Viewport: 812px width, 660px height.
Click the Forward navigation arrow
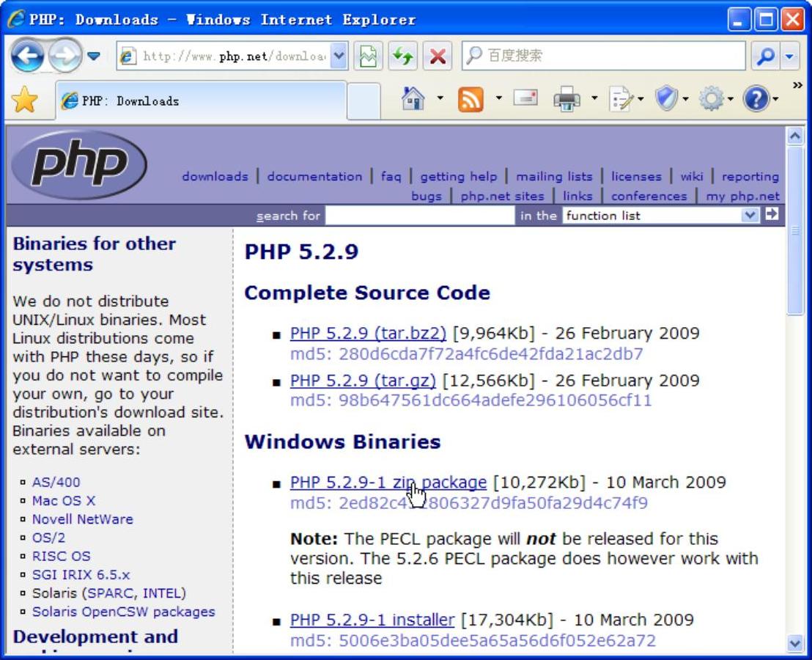(x=64, y=55)
